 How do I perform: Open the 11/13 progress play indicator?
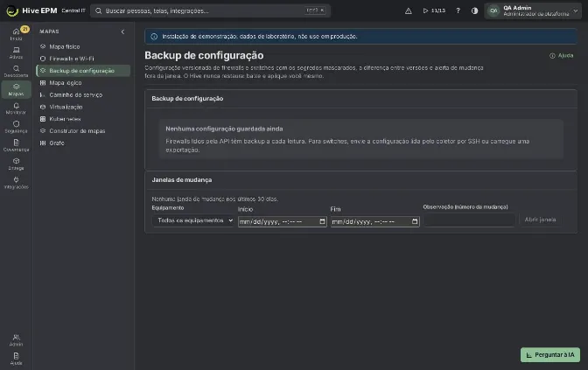[434, 10]
